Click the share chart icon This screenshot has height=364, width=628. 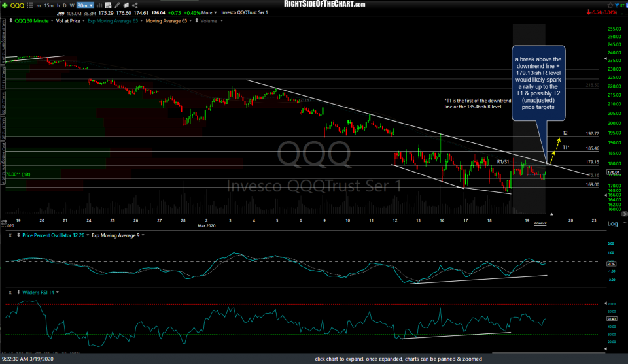[x=135, y=5]
